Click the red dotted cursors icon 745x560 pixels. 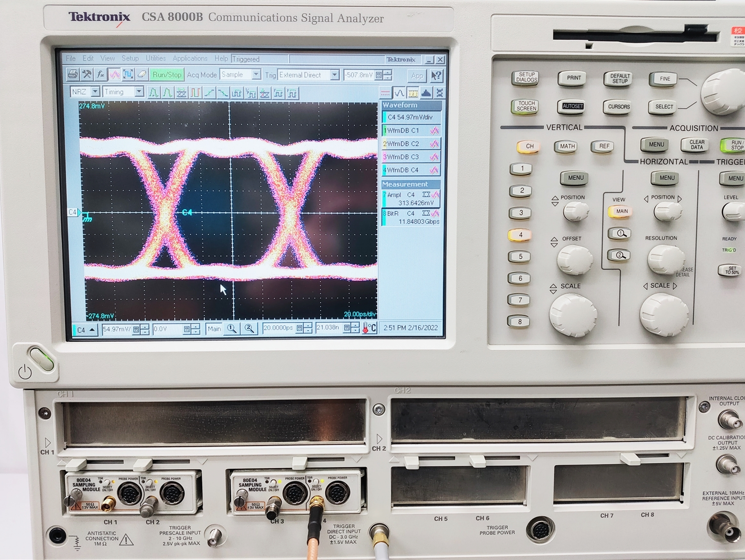(385, 93)
